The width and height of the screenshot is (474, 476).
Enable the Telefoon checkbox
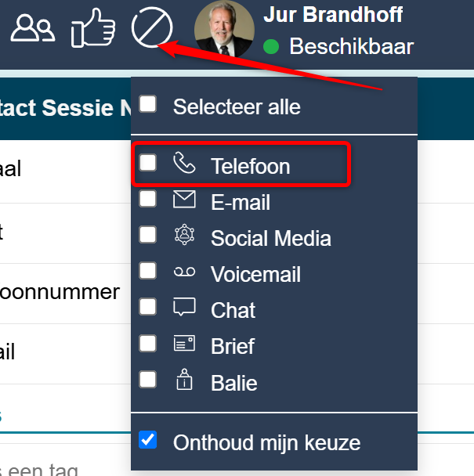pos(147,162)
